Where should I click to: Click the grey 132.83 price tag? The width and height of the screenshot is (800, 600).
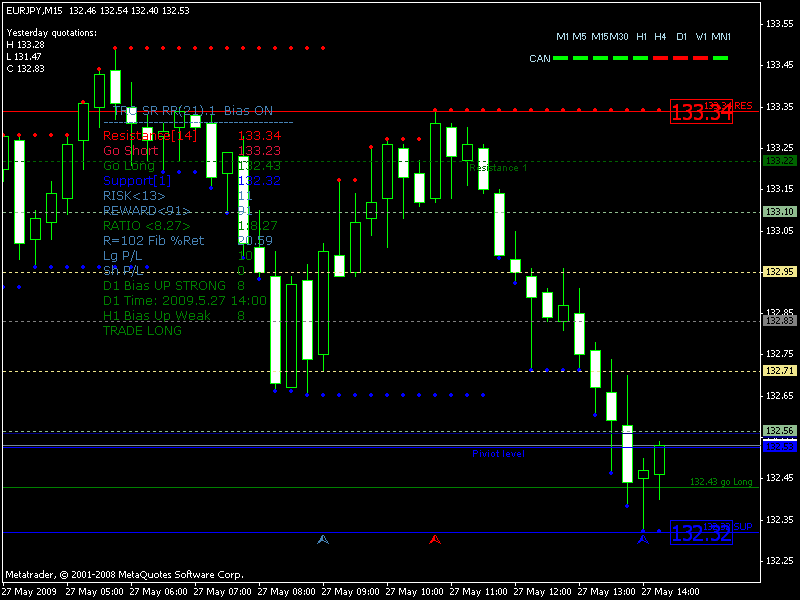coord(780,320)
